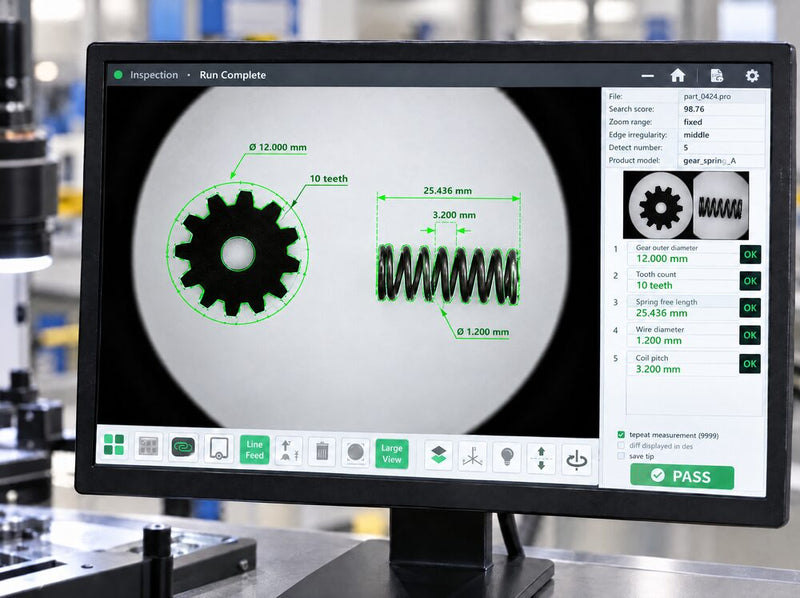Click the minimize dash in header
This screenshot has width=800, height=598.
click(647, 76)
